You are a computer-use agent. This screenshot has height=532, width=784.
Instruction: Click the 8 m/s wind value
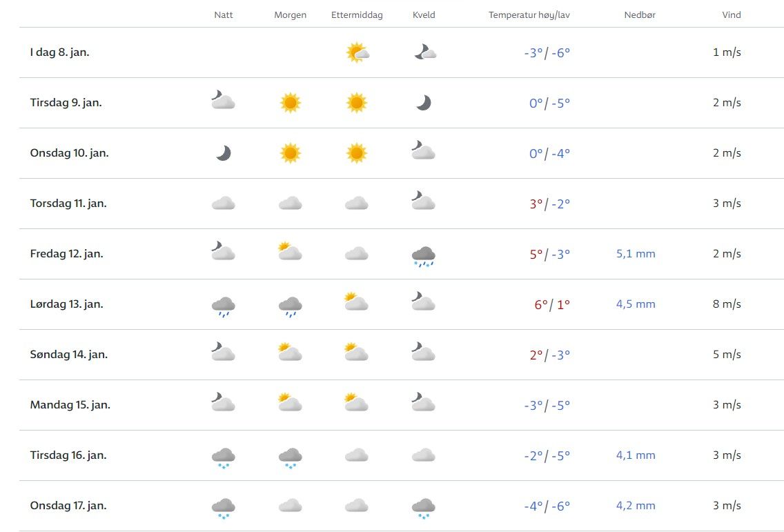[x=727, y=304]
